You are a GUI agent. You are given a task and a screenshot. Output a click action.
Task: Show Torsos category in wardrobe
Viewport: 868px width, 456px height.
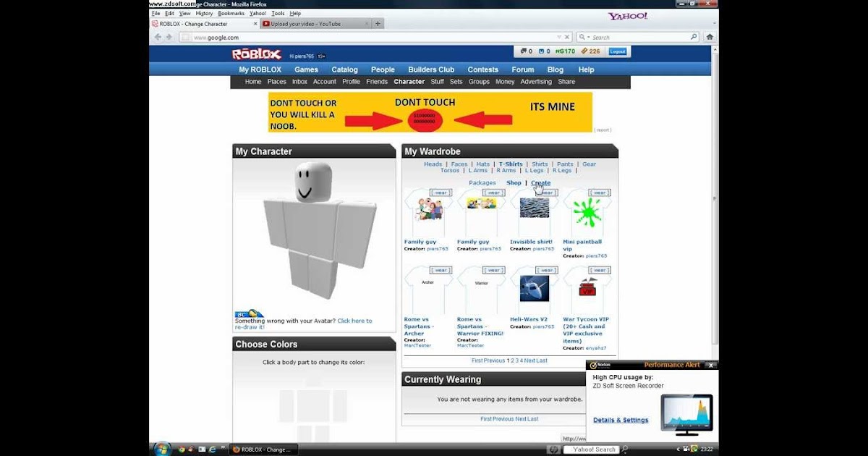coord(450,171)
